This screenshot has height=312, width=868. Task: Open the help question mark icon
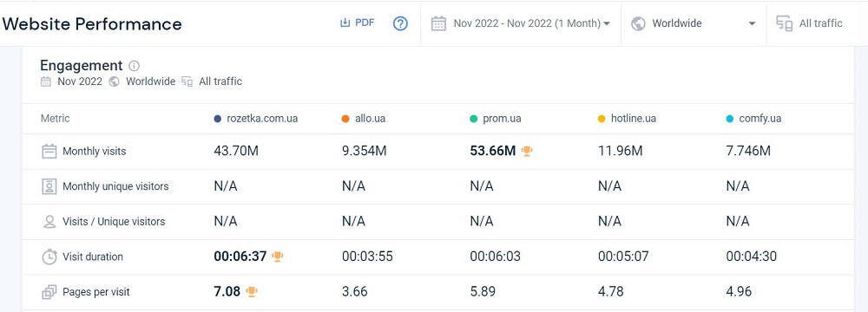pyautogui.click(x=400, y=23)
